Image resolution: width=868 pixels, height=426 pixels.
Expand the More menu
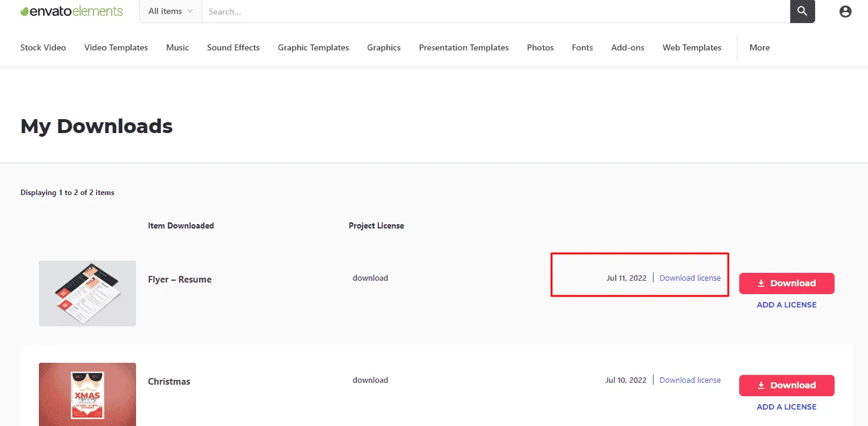click(x=759, y=47)
